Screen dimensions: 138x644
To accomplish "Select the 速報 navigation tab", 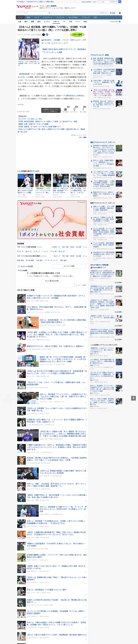I will tap(28, 17).
